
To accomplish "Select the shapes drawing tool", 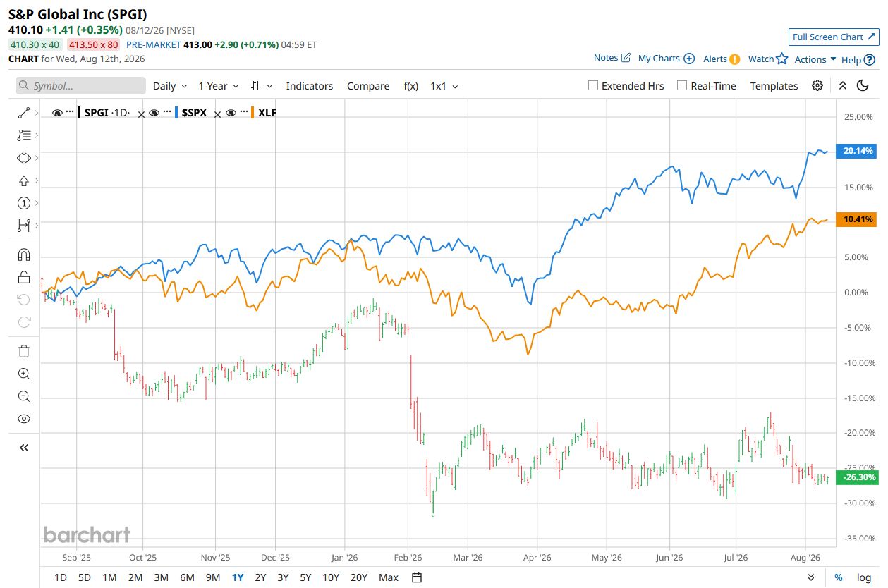I will click(x=23, y=158).
